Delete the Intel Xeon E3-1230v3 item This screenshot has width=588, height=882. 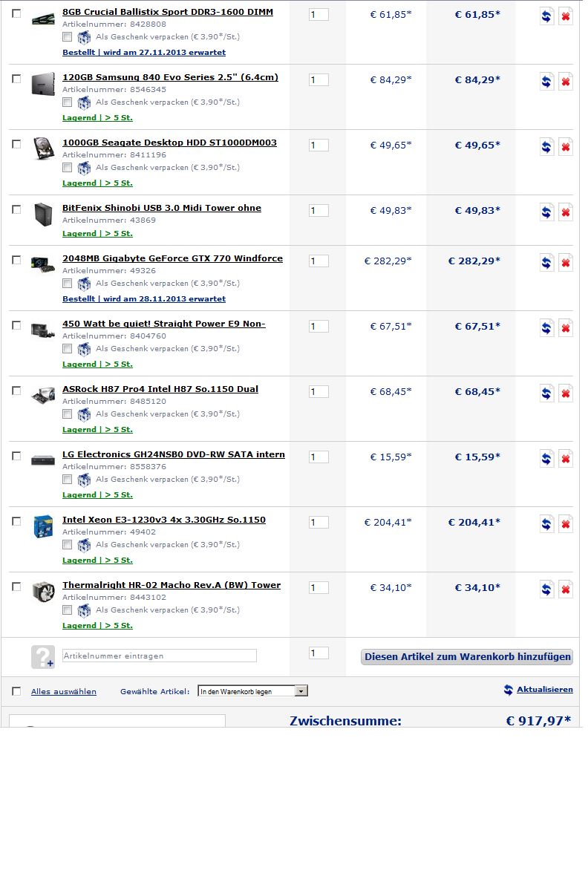click(x=566, y=523)
